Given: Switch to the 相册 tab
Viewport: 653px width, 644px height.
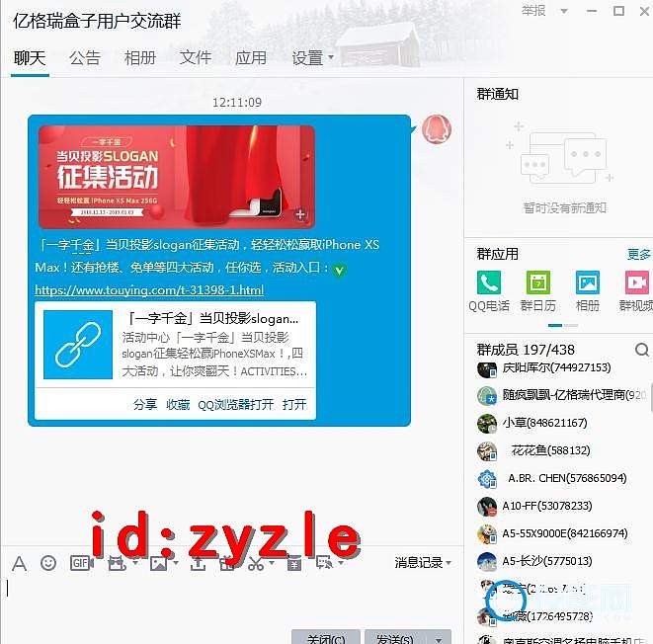Looking at the screenshot, I should tap(140, 58).
